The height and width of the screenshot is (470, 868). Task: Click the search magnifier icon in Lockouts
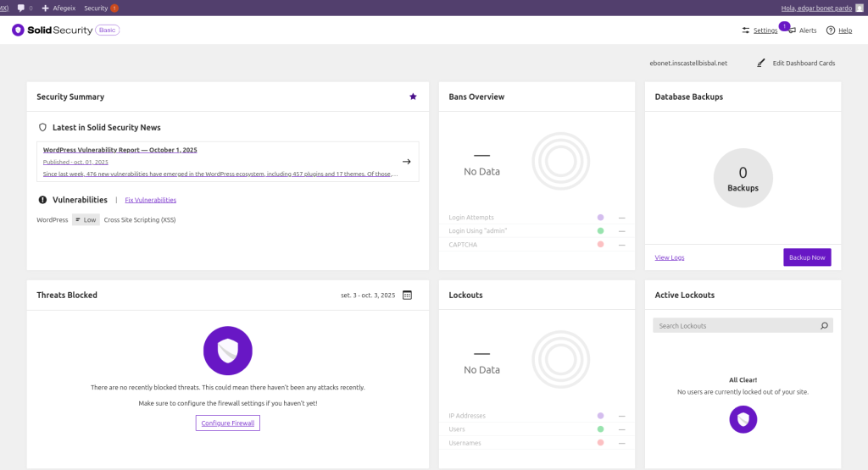click(823, 326)
